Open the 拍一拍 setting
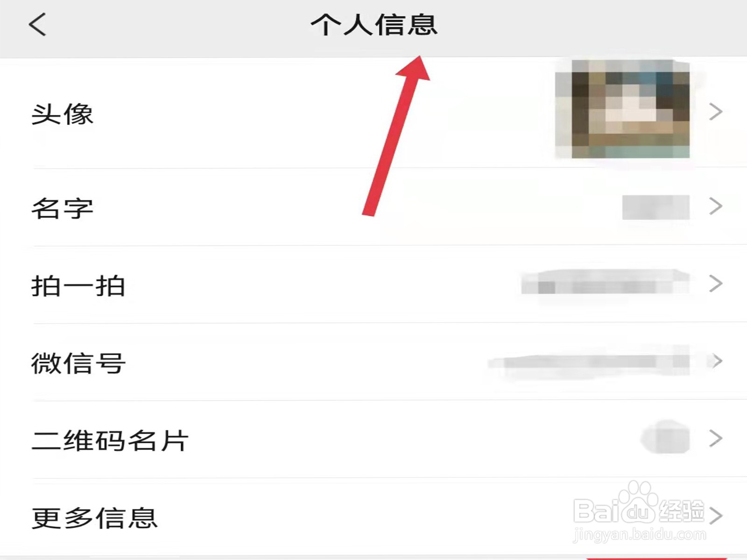 pyautogui.click(x=373, y=284)
